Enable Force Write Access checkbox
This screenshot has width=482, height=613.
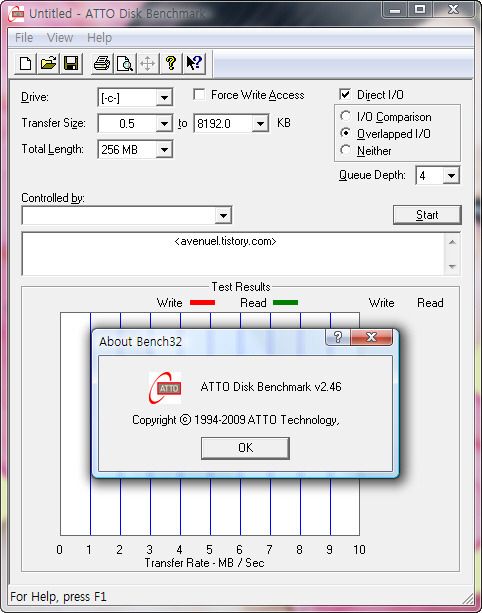(199, 95)
